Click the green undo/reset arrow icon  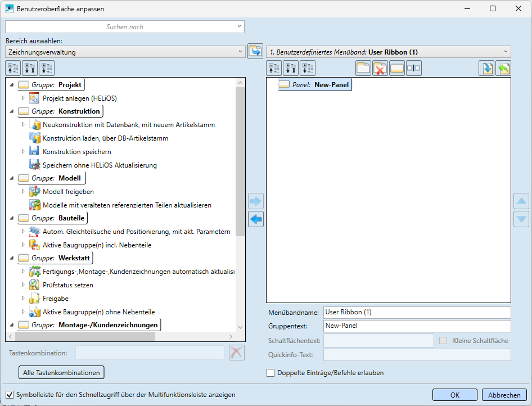(503, 68)
